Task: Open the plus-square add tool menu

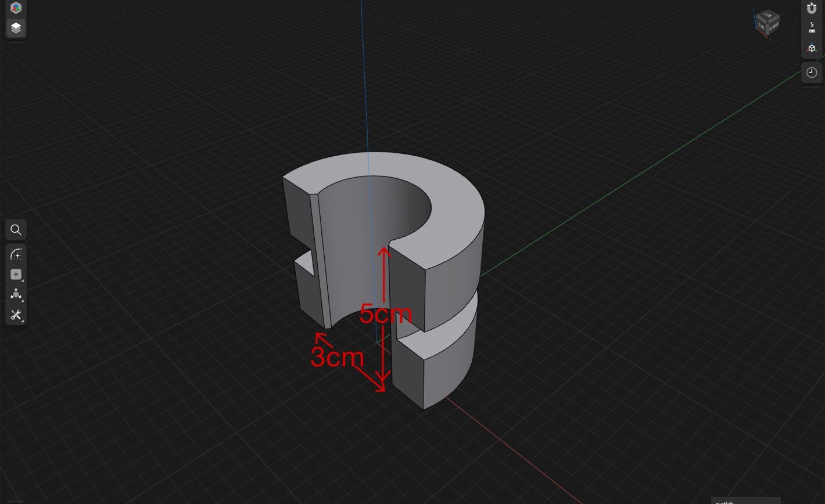Action: coord(16,275)
